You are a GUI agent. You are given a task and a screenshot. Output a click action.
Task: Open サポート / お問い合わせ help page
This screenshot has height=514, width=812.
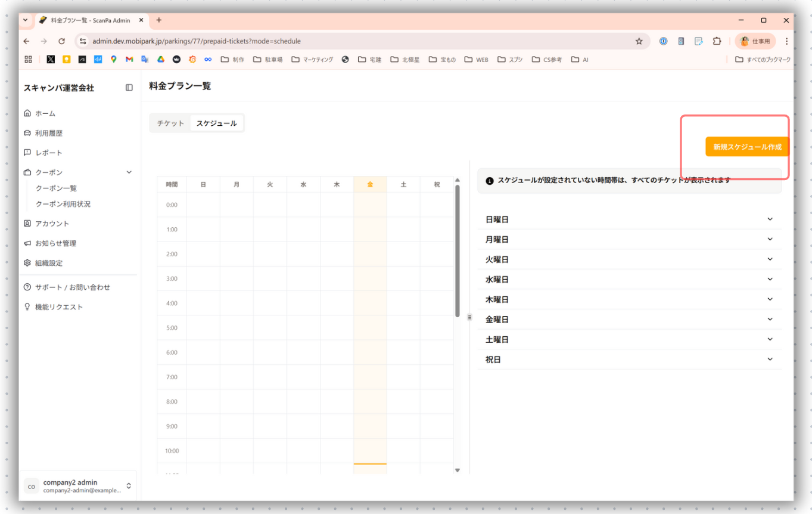72,287
